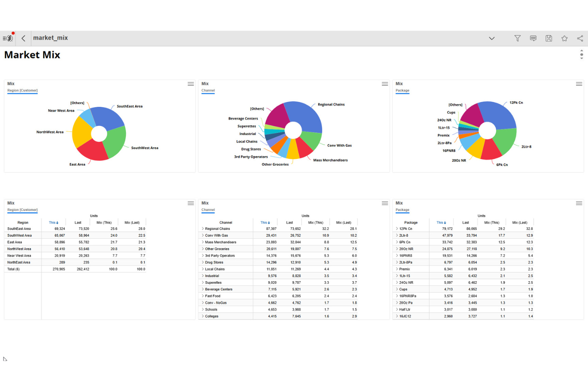Expand 12Pk Cn package row
588x392 pixels.
(x=397, y=229)
